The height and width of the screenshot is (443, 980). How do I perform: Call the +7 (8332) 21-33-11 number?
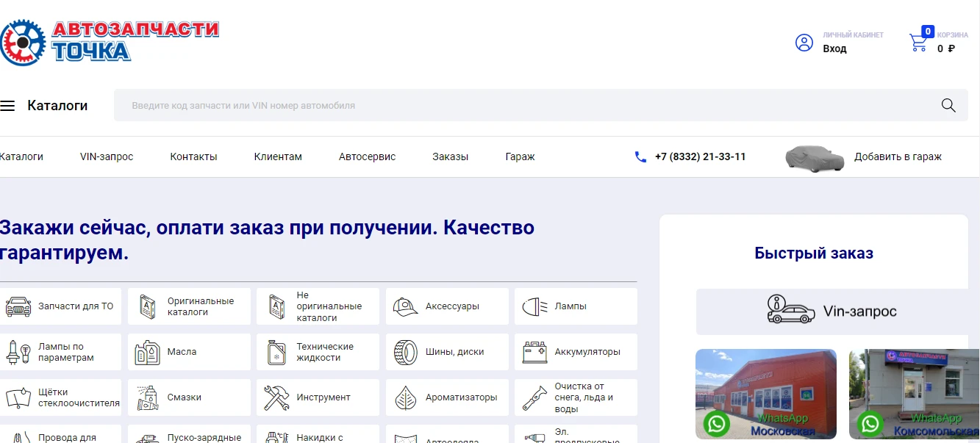pos(700,156)
